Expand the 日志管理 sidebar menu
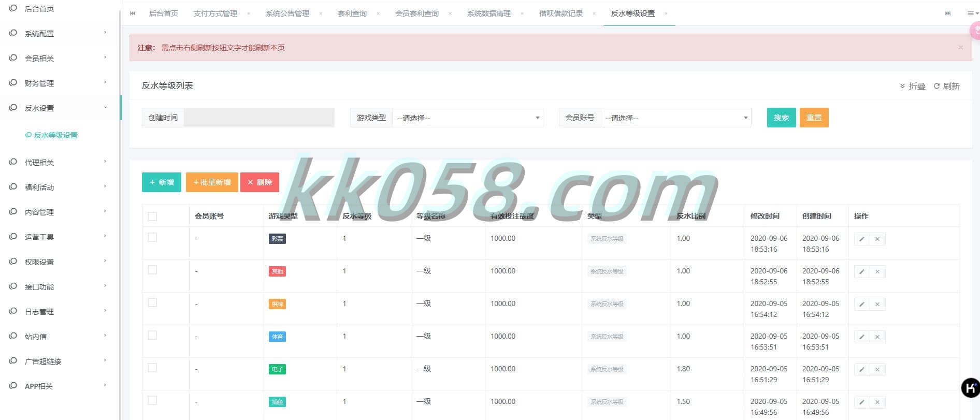This screenshot has width=980, height=420. (x=60, y=311)
